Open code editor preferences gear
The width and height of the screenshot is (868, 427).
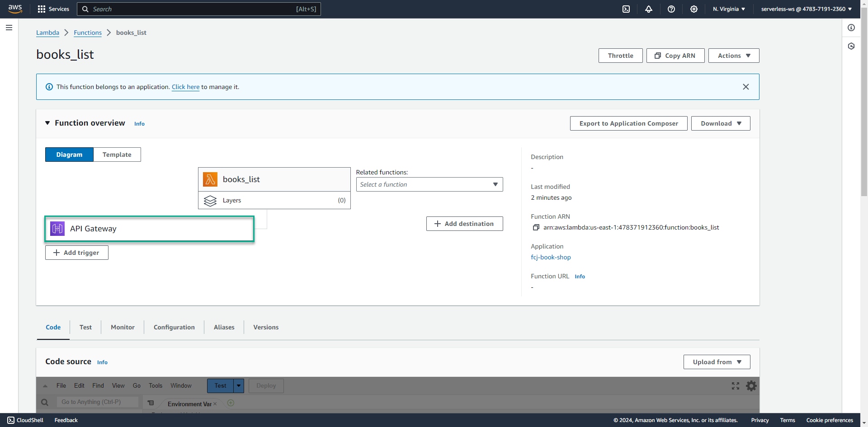pos(751,386)
